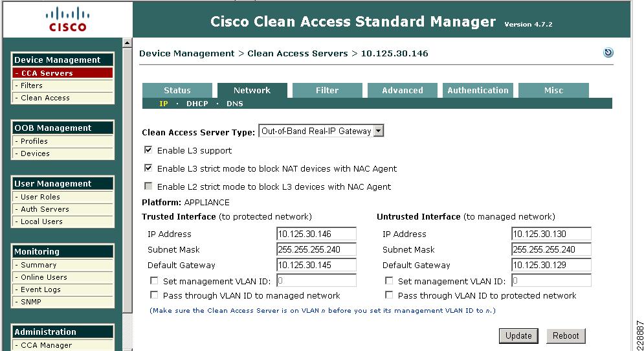Click the Cisco logo

point(67,19)
